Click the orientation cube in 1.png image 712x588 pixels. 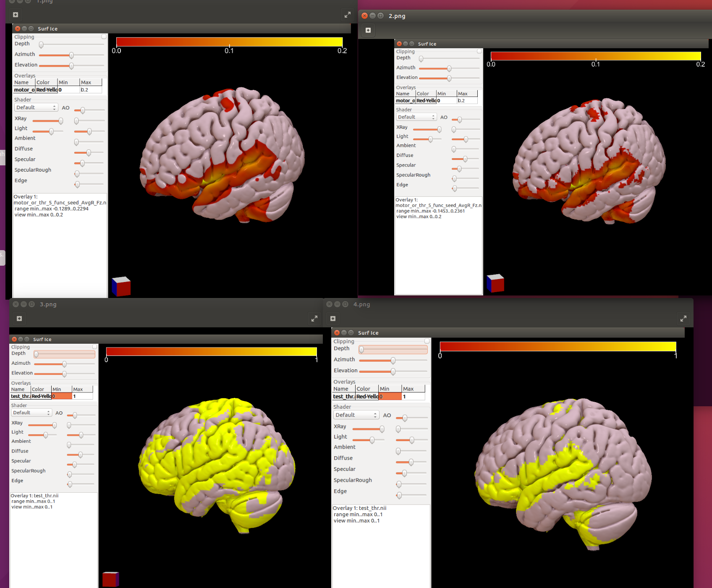[121, 286]
